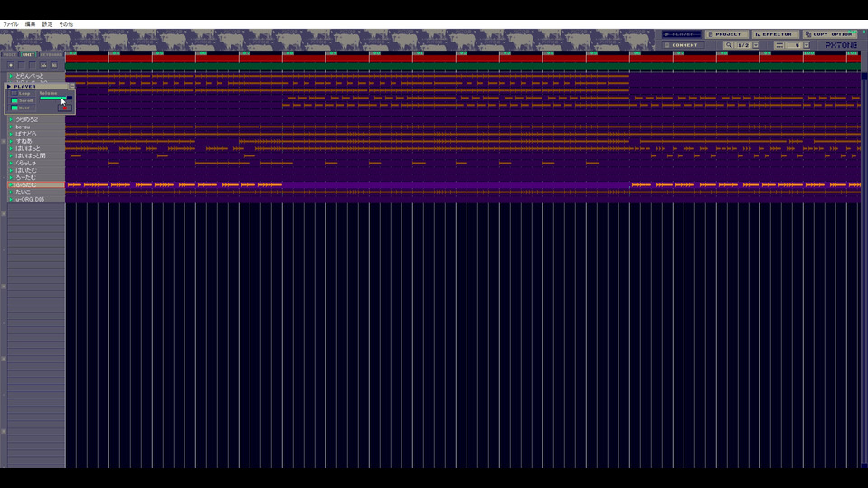
Task: Click the fifth small unit toolbar button
Action: click(x=54, y=65)
